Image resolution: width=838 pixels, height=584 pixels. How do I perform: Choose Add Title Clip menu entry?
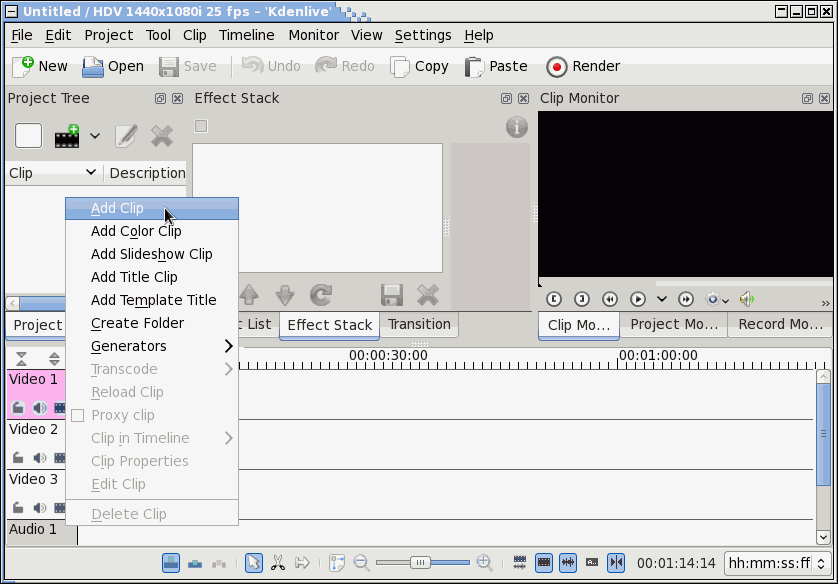click(152, 277)
